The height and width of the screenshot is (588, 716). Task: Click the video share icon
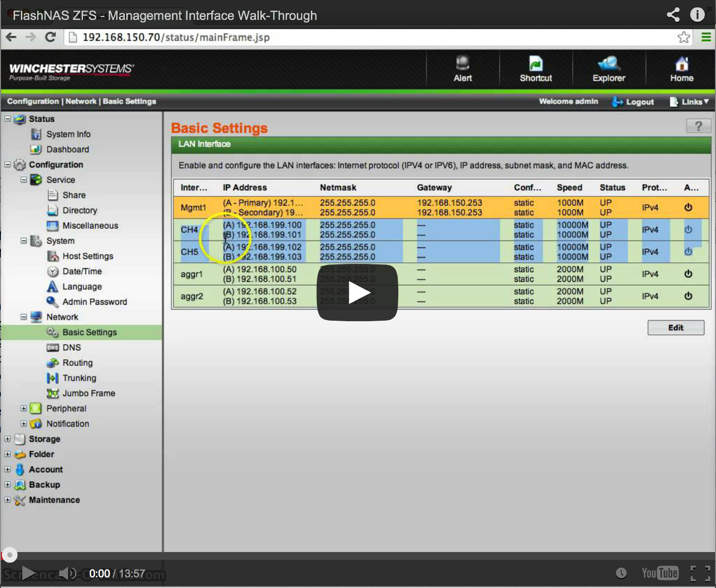pyautogui.click(x=673, y=15)
